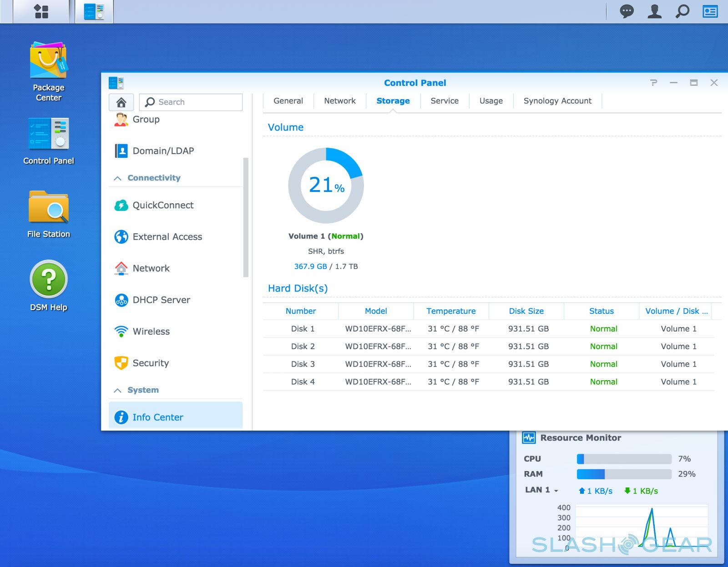Viewport: 728px width, 567px height.
Task: Sort disks by Temperature column header
Action: tap(450, 311)
